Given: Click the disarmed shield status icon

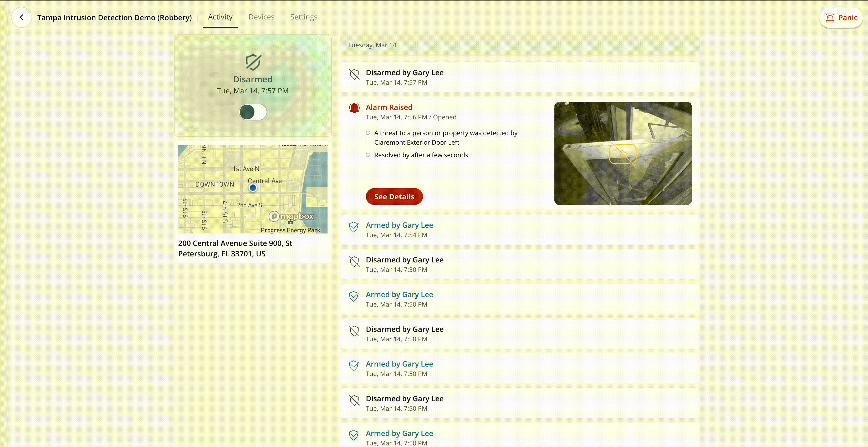Looking at the screenshot, I should [253, 62].
